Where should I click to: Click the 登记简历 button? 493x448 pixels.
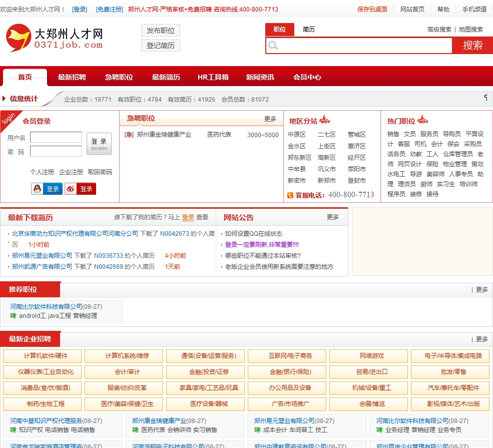[160, 46]
